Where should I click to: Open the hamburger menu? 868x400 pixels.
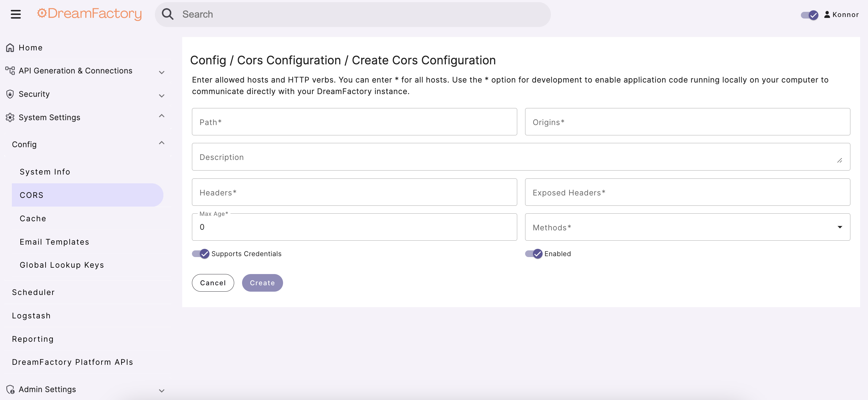tap(15, 14)
